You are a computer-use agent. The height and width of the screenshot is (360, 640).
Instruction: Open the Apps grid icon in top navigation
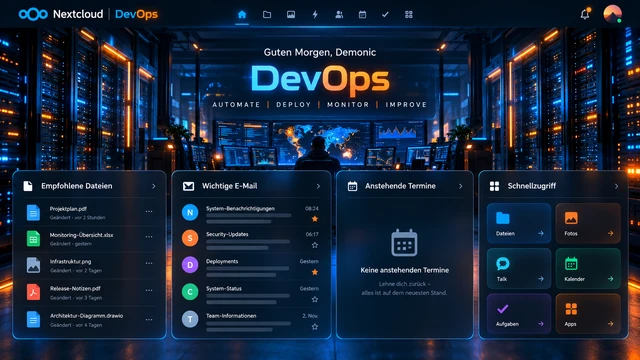(x=409, y=15)
